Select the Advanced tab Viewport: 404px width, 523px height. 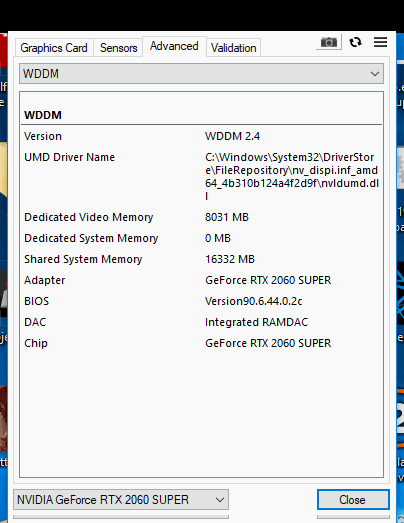pyautogui.click(x=174, y=46)
